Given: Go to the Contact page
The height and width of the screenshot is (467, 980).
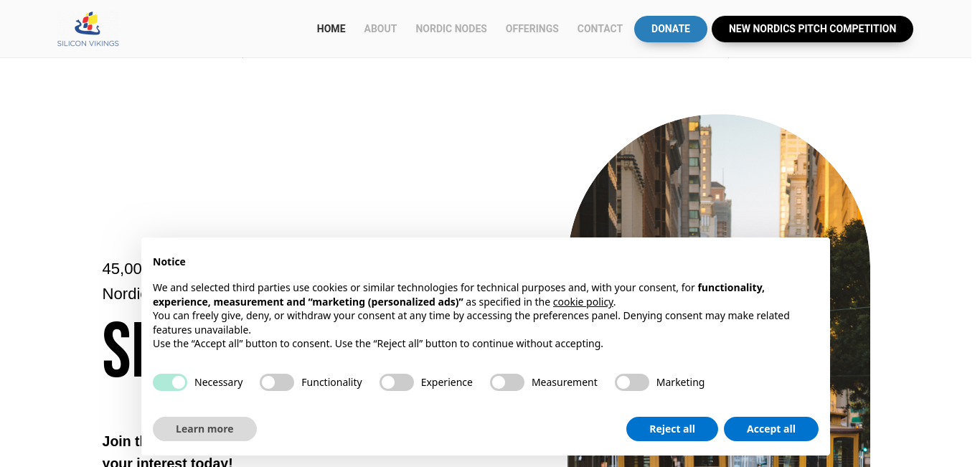Looking at the screenshot, I should (600, 29).
